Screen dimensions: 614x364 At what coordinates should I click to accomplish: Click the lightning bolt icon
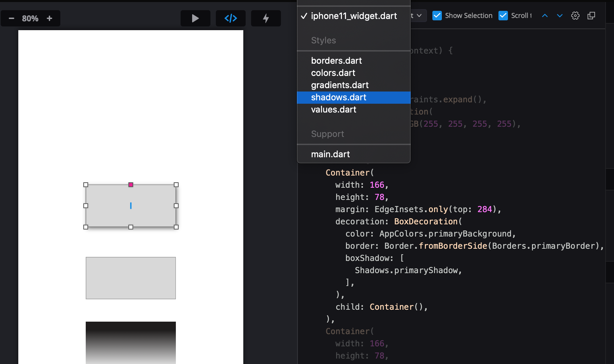[x=266, y=18]
